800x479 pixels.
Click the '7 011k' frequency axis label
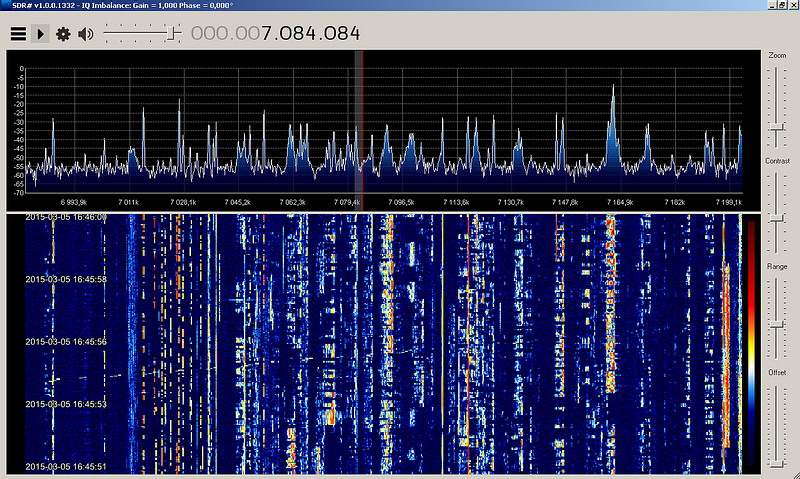click(x=129, y=203)
